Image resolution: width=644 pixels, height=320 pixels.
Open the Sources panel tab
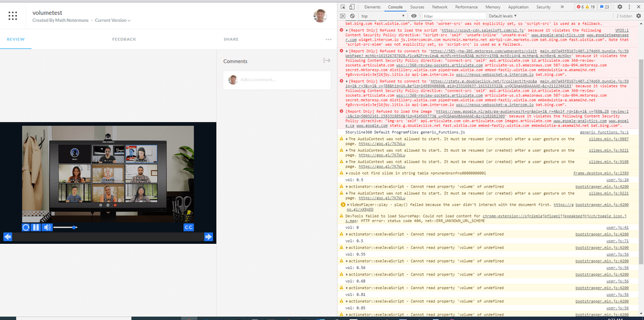417,7
